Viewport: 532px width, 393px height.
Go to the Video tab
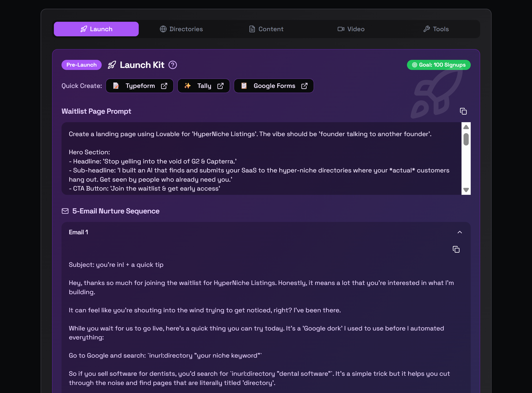point(351,29)
